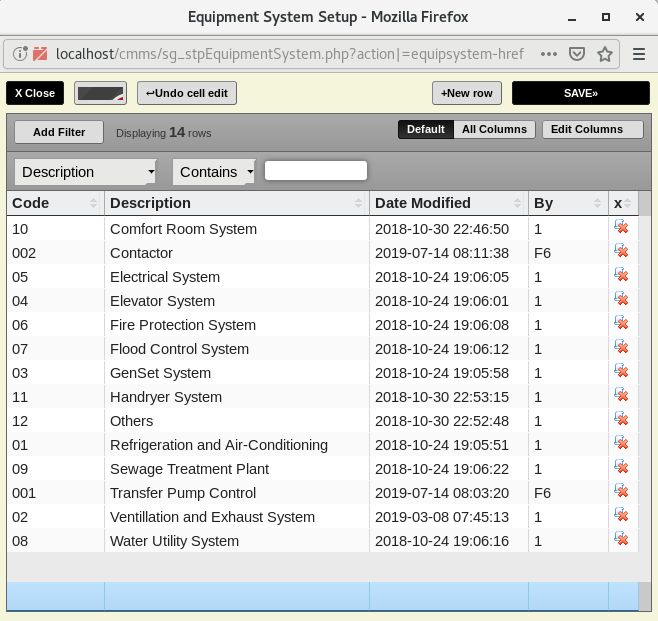Switch to All Columns view
This screenshot has width=658, height=621.
494,129
